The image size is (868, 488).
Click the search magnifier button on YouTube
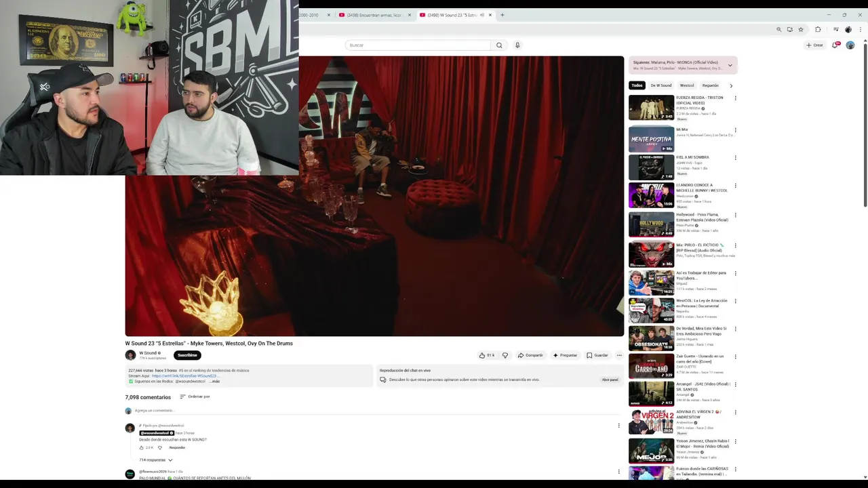tap(499, 45)
